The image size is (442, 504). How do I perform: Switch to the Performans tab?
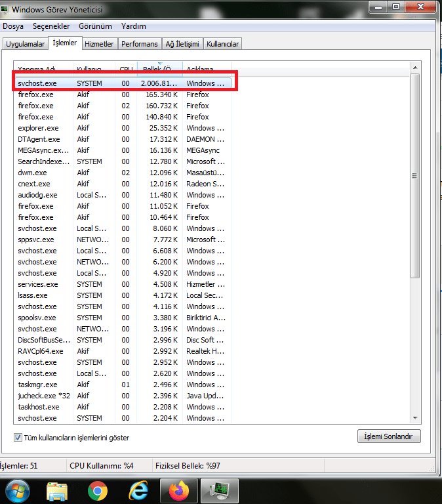[x=140, y=44]
